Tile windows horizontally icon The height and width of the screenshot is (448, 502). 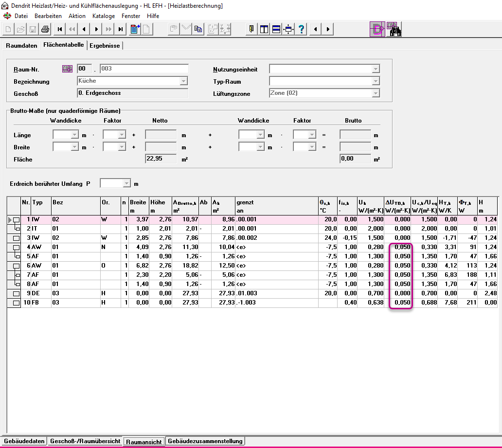coord(276,30)
